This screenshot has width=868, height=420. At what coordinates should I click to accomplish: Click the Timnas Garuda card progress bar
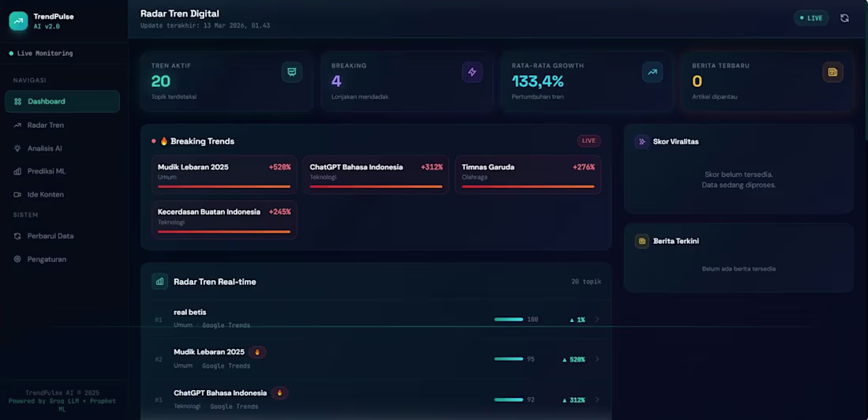[528, 187]
